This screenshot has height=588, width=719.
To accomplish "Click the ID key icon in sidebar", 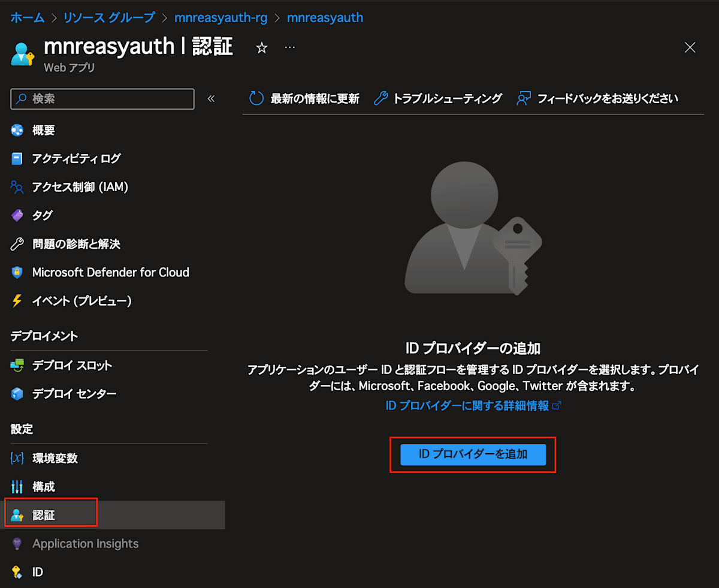I will (x=17, y=572).
